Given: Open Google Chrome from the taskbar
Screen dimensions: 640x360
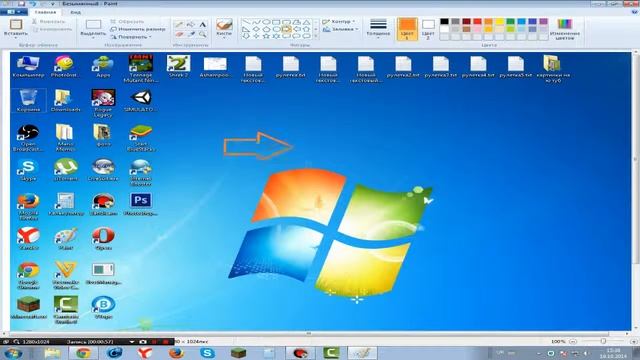Looking at the screenshot, I should [x=84, y=353].
